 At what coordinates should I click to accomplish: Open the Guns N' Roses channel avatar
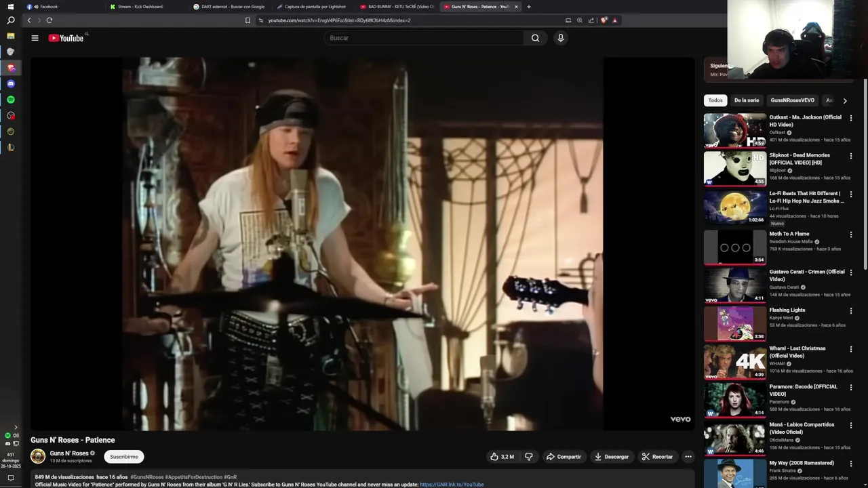(x=38, y=456)
